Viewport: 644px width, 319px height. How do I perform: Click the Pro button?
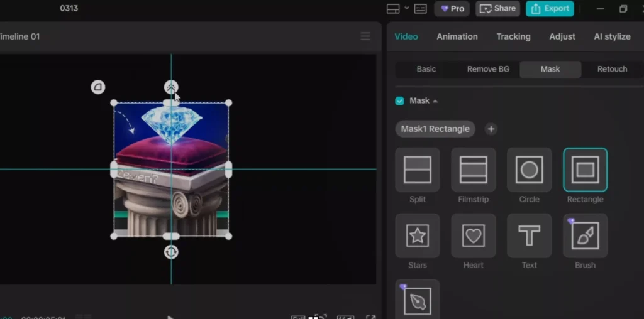coord(452,9)
